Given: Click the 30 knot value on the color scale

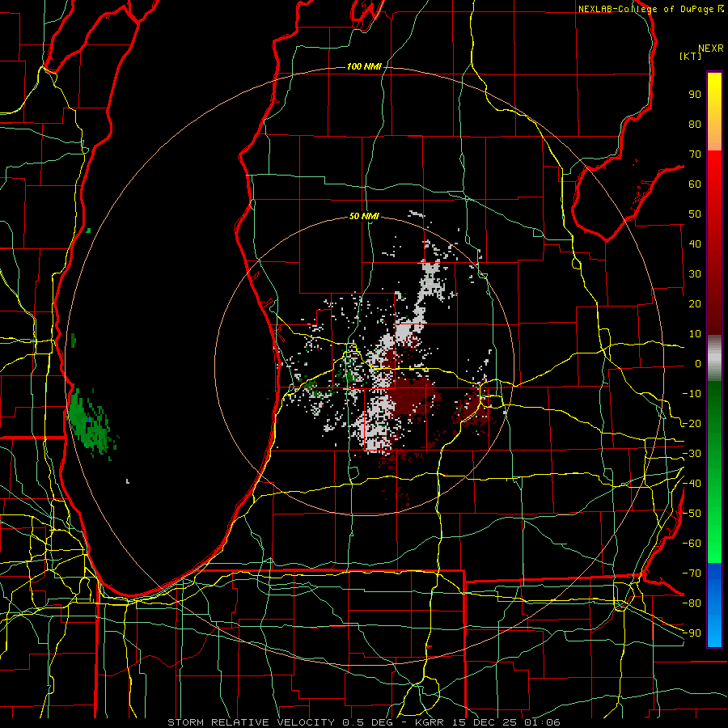Looking at the screenshot, I should (x=695, y=274).
